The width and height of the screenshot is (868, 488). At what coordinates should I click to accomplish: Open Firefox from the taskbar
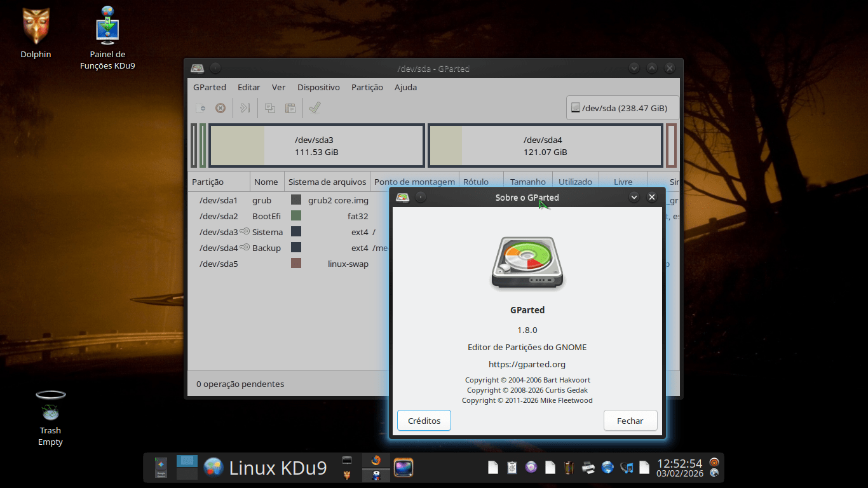376,460
